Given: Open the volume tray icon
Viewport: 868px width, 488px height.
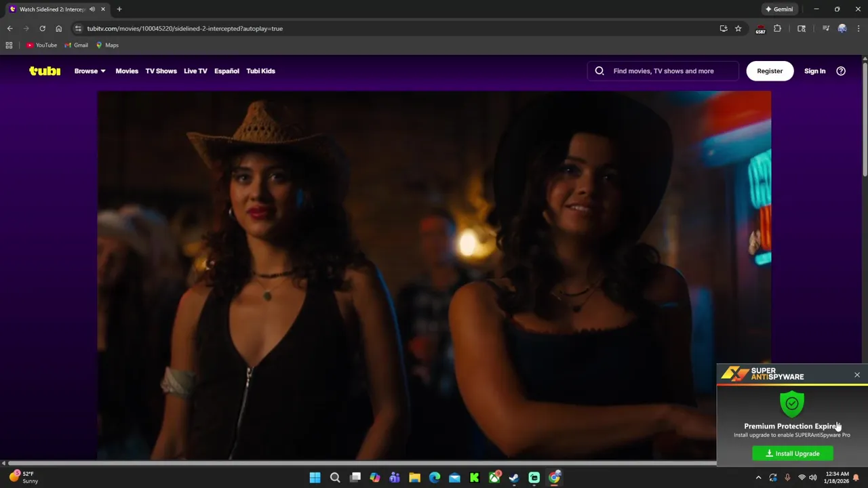Looking at the screenshot, I should pyautogui.click(x=812, y=478).
